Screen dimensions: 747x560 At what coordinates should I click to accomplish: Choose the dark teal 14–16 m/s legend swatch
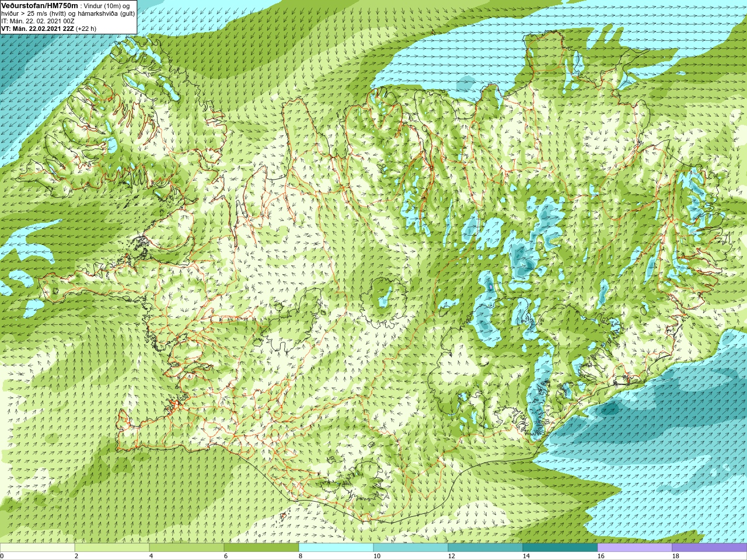click(x=560, y=548)
